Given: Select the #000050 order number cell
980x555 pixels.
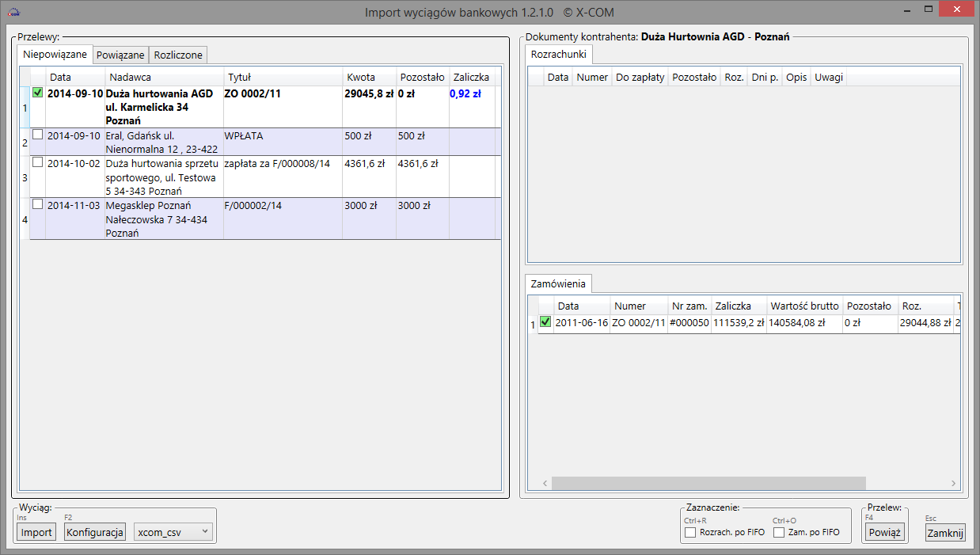Looking at the screenshot, I should click(689, 323).
